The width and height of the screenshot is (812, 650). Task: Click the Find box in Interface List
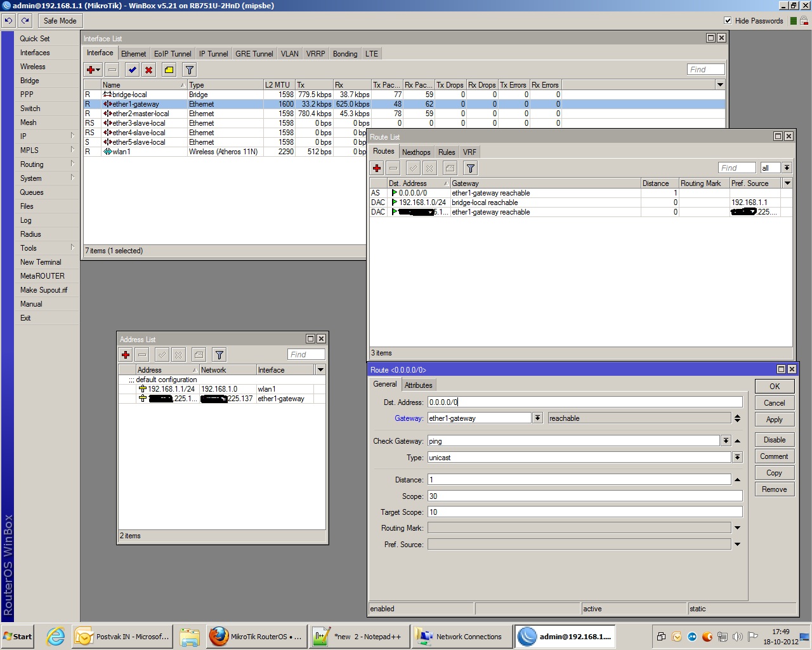tap(706, 70)
